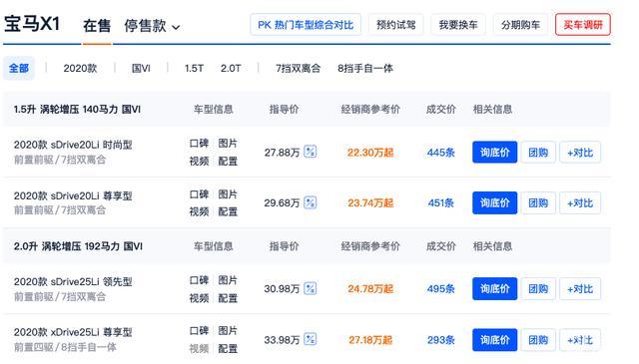Open loan calculator icon beside 29.68万
The width and height of the screenshot is (639, 364).
[311, 202]
